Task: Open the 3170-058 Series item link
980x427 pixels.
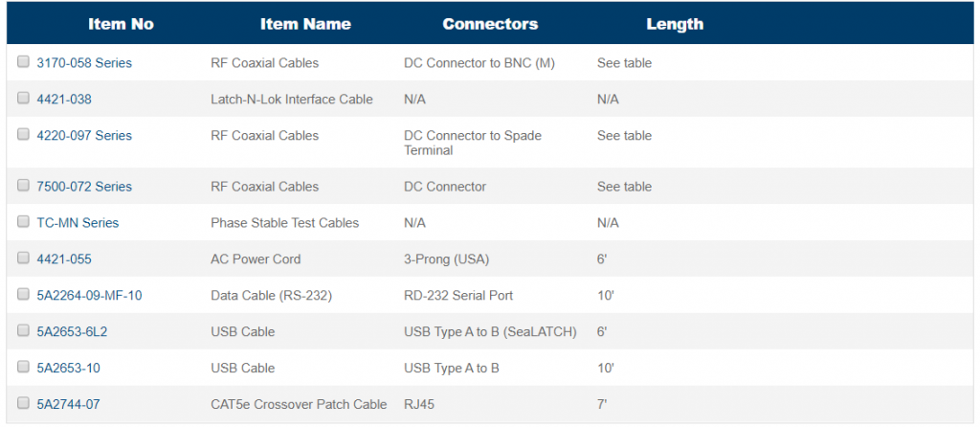Action: pos(84,63)
